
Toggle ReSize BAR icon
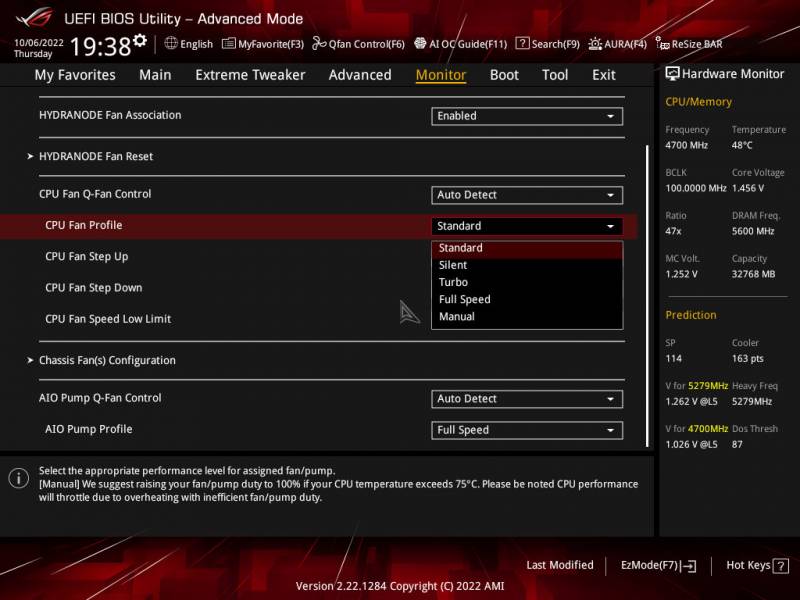click(x=662, y=44)
